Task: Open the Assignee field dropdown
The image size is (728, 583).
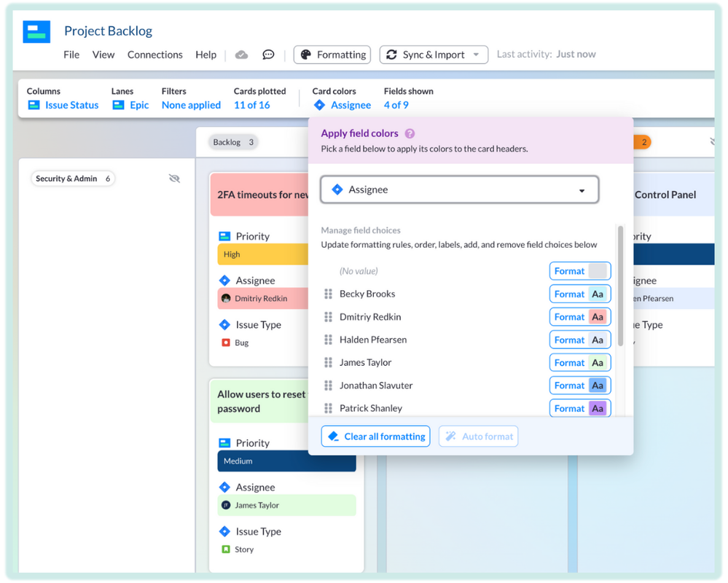Action: pyautogui.click(x=459, y=189)
